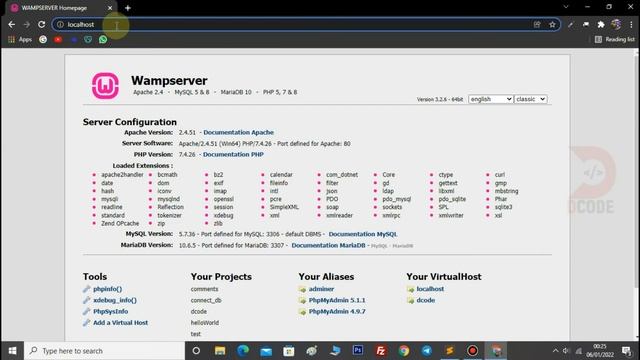Open Documentation MariaDB link
This screenshot has height=360, width=640.
pyautogui.click(x=328, y=245)
